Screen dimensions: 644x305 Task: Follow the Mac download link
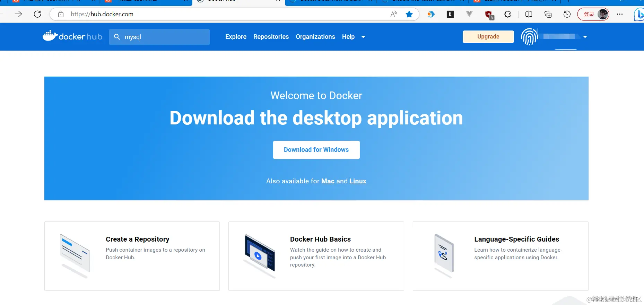click(x=328, y=181)
